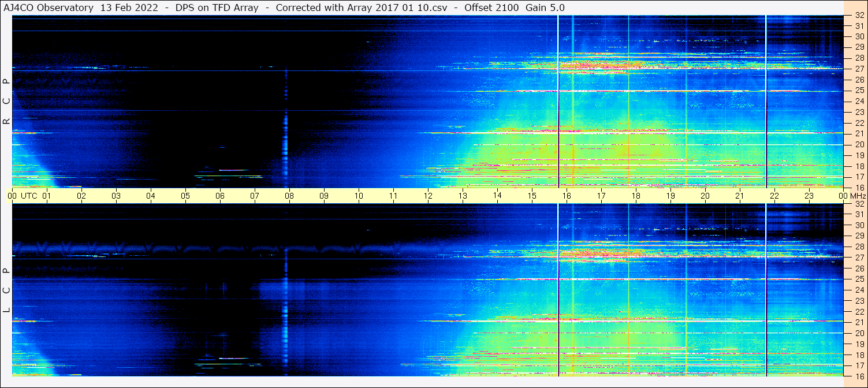Select the 23 hour marker on time axis
Viewport: 868px width, 388px height.
point(809,196)
